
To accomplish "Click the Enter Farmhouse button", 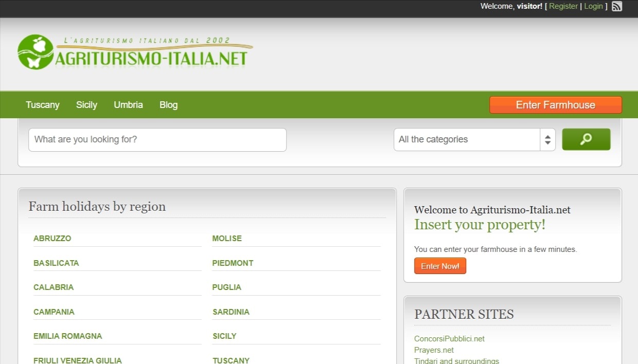I will [556, 105].
